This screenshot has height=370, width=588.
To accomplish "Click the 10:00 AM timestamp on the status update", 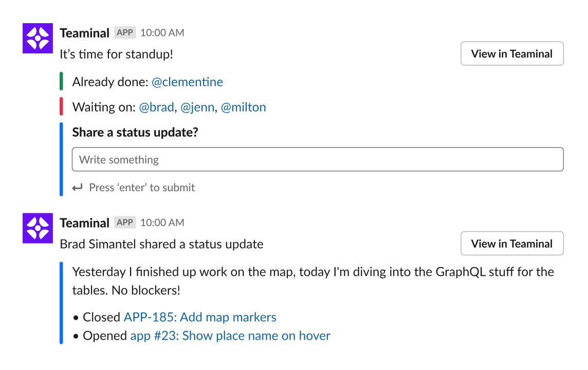I will (162, 223).
